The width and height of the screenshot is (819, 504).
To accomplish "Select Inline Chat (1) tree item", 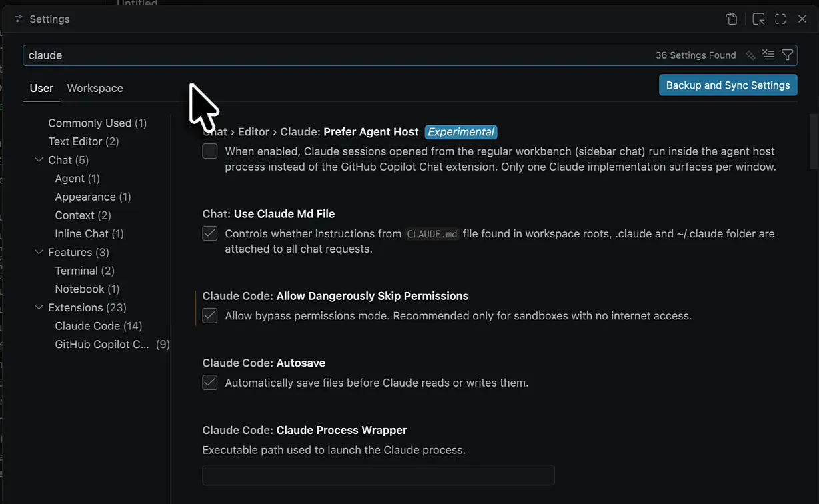I will (89, 233).
